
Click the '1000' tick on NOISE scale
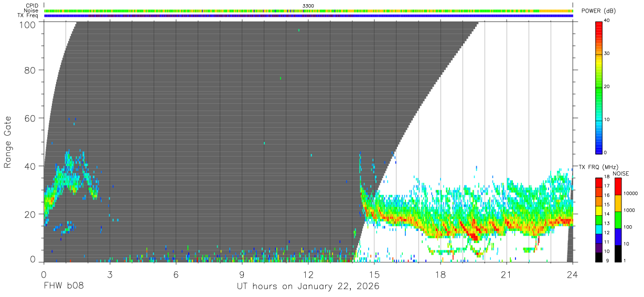pyautogui.click(x=630, y=211)
